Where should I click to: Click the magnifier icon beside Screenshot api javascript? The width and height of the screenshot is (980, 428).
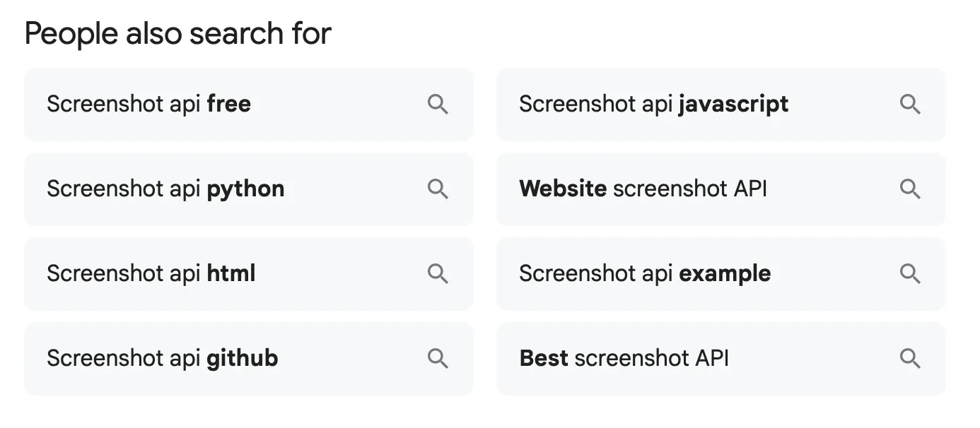coord(910,105)
